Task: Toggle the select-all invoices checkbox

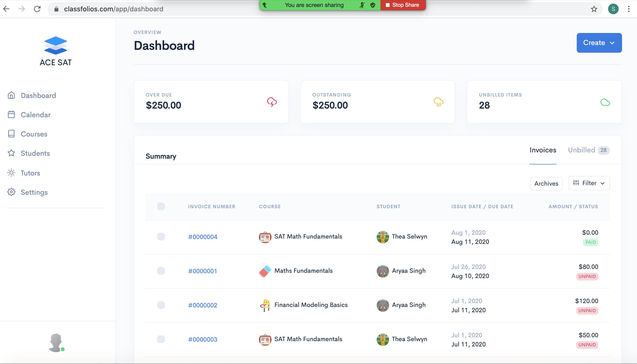Action: coord(161,206)
